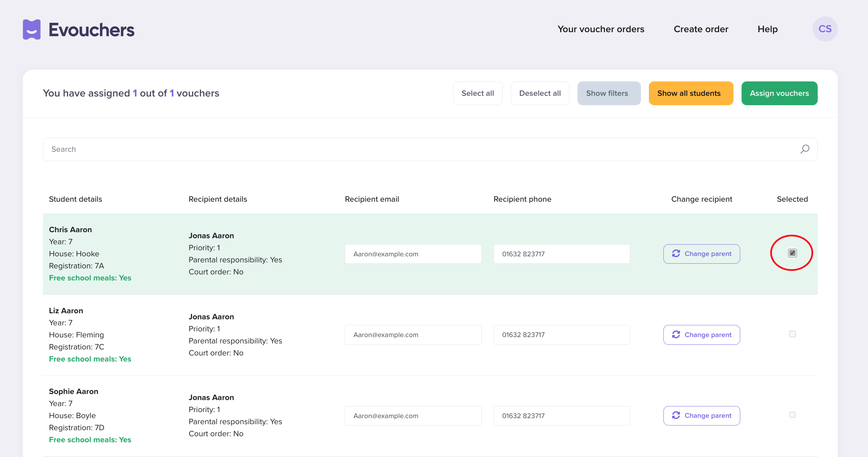Edit recipient phone in Sophie Aaron's row
Screen dimensions: 868x457
[561, 415]
